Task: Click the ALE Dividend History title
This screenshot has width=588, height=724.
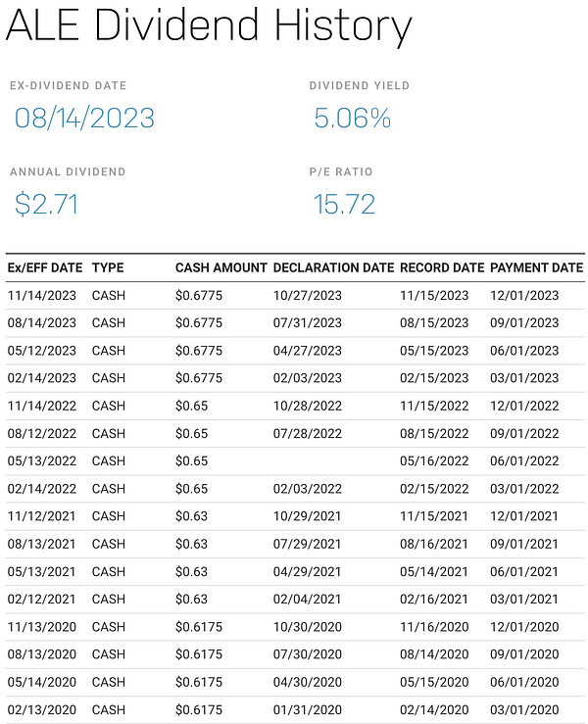Action: 208,28
